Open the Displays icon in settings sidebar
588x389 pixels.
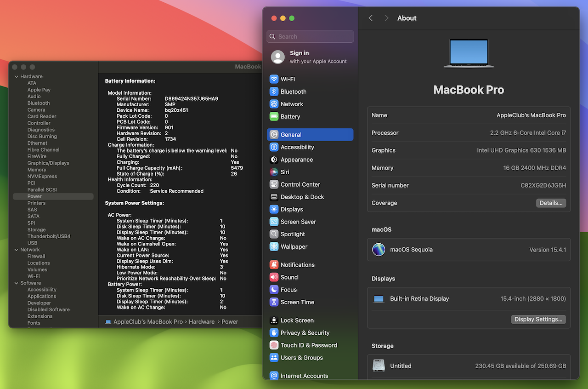274,209
